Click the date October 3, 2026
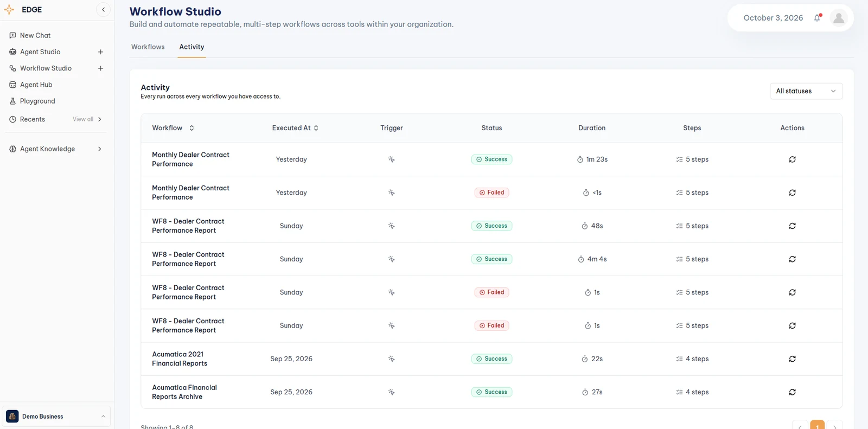 point(773,18)
